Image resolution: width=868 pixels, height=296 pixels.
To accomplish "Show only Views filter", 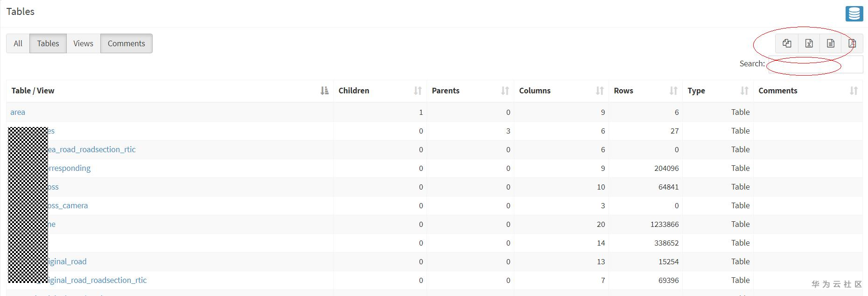I will pos(83,43).
